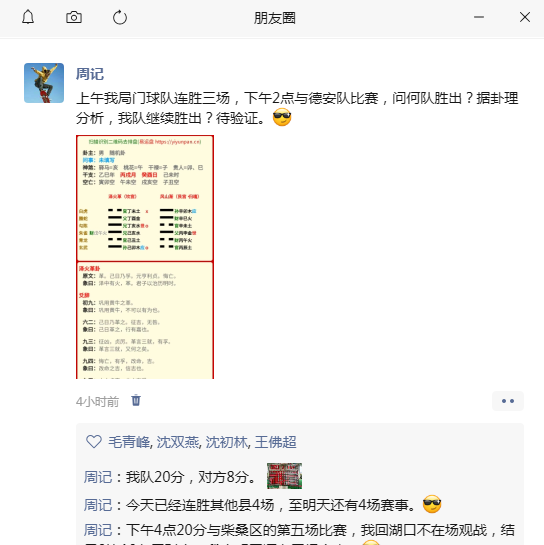This screenshot has height=545, width=544.
Task: Click 周记 name in 下午4点20分 comment
Action: point(98,530)
